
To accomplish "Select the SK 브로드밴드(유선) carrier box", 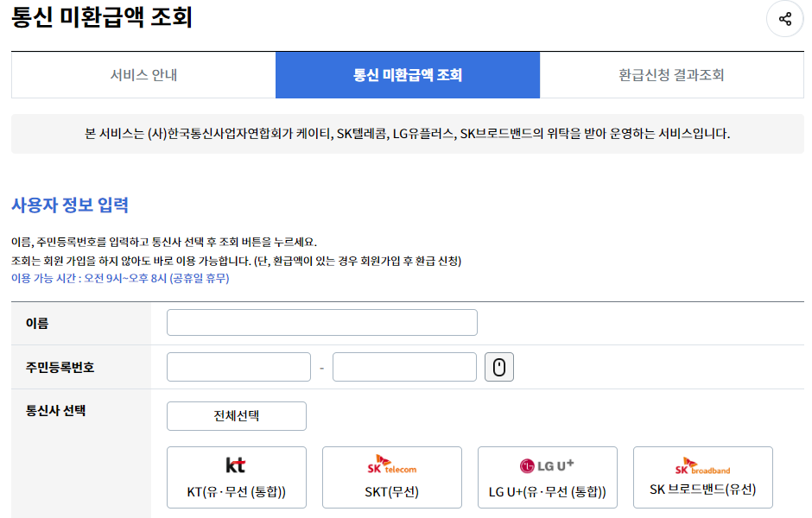I will coord(702,477).
